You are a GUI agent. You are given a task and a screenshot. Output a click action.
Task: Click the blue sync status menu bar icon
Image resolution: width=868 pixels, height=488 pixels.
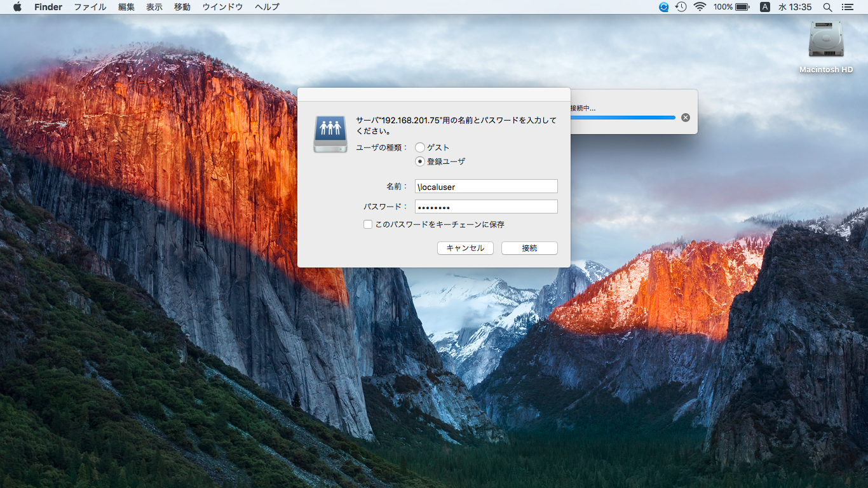coord(664,7)
